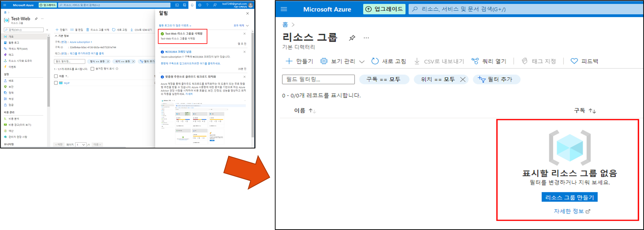Open the hamburger menu in the left Test-Web window
Image resolution: width=644 pixels, height=230 pixels.
[5, 5]
